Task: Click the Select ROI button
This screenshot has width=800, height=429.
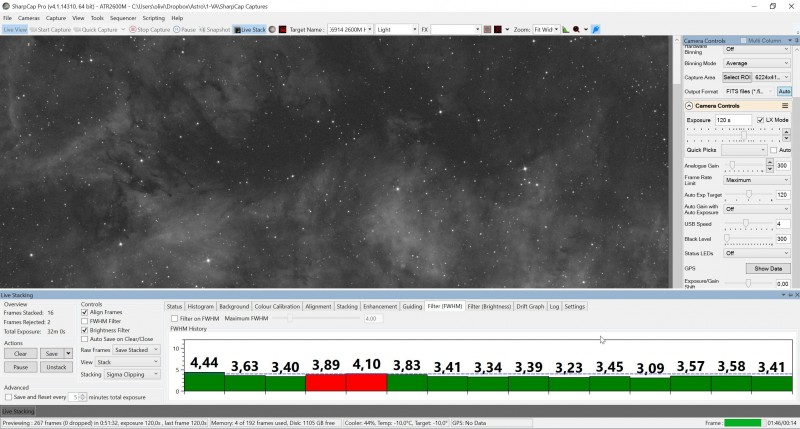Action: (x=737, y=77)
